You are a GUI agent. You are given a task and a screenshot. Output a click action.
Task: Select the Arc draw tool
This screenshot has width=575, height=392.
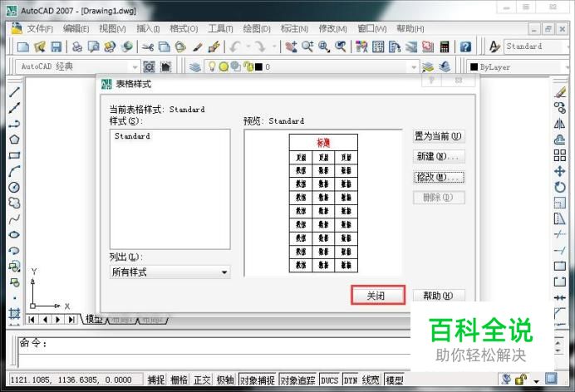(14, 171)
